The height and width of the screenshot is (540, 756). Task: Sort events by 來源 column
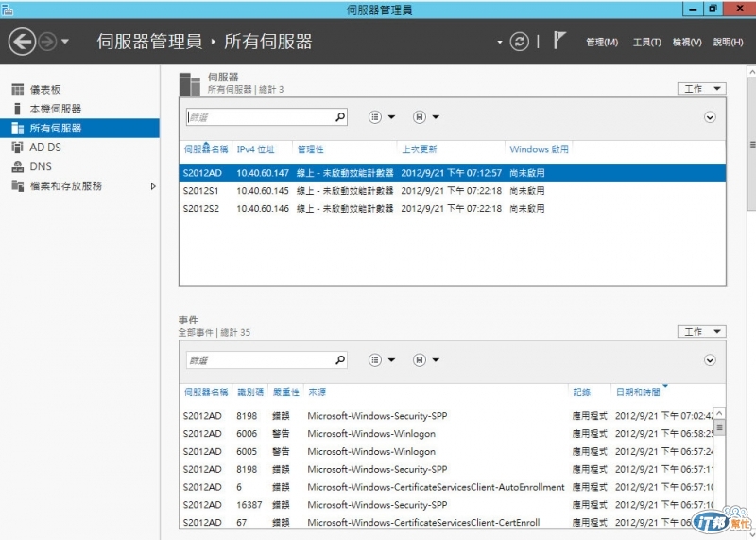(x=317, y=392)
